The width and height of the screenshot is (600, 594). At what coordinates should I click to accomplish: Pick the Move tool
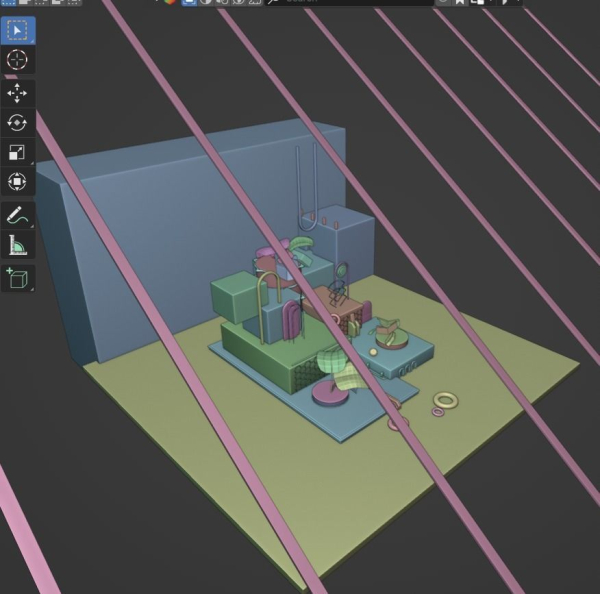pyautogui.click(x=18, y=93)
